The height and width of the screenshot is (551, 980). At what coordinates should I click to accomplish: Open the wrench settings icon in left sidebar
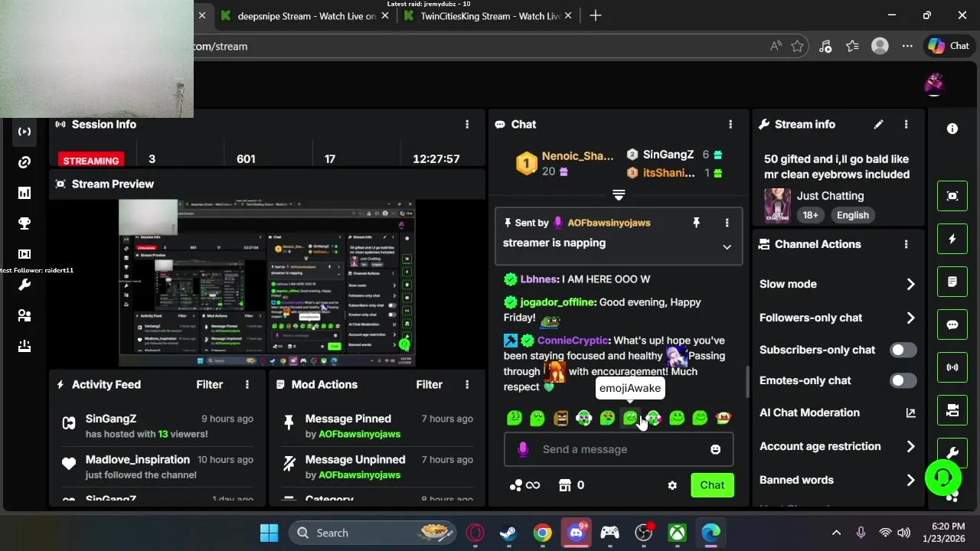24,285
